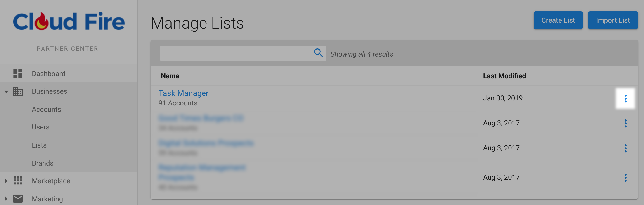Expand the Marketing section arrow
The width and height of the screenshot is (644, 205).
[6, 199]
